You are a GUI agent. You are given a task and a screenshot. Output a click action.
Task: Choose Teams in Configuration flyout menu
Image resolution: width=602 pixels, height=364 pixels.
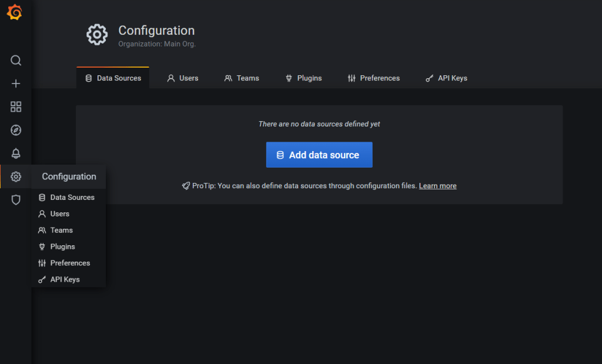click(x=61, y=231)
